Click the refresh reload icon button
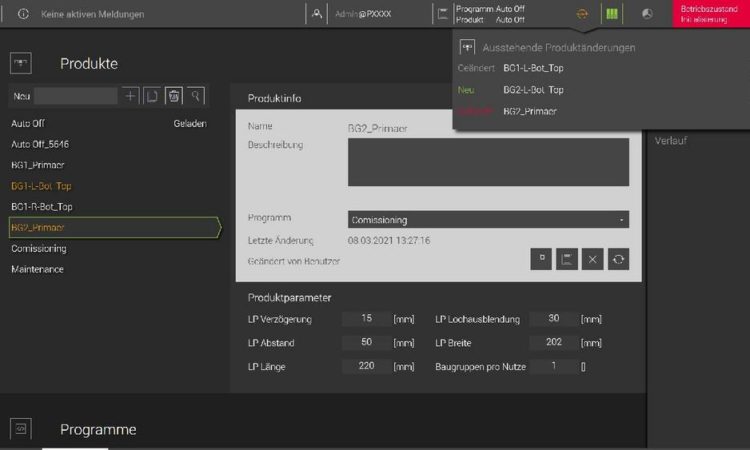The image size is (750, 450). (618, 259)
